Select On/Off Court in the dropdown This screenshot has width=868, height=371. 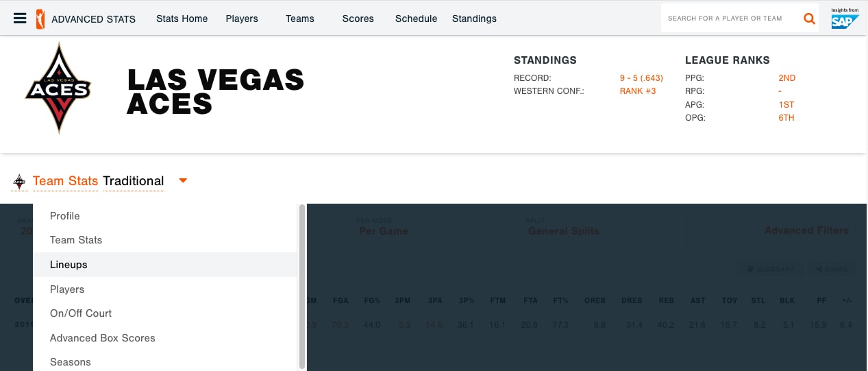point(164,313)
